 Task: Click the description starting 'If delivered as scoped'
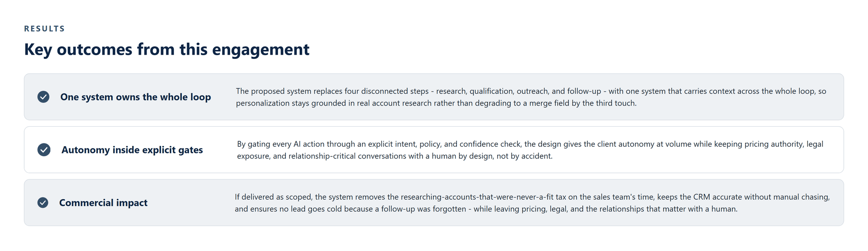point(532,203)
